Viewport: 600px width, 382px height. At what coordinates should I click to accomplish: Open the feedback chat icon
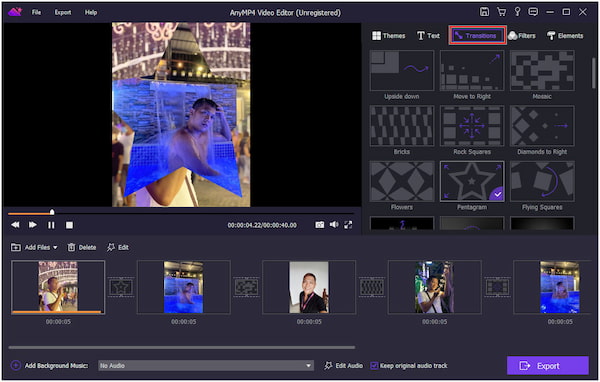(533, 12)
